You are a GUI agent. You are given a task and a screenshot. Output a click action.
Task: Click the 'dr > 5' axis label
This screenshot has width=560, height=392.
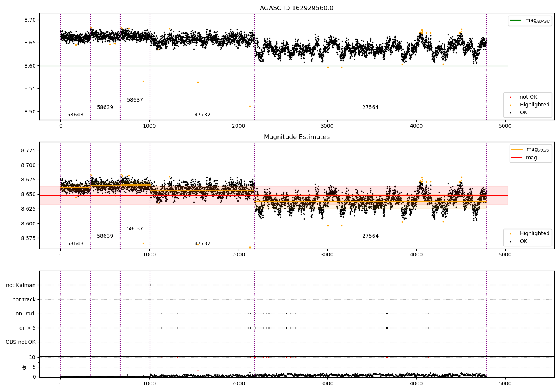pos(28,328)
